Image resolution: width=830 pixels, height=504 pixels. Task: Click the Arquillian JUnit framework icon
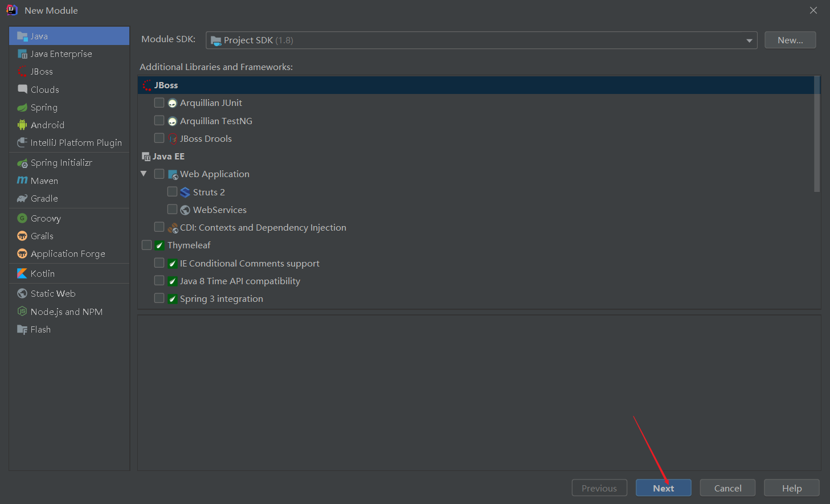coord(173,103)
